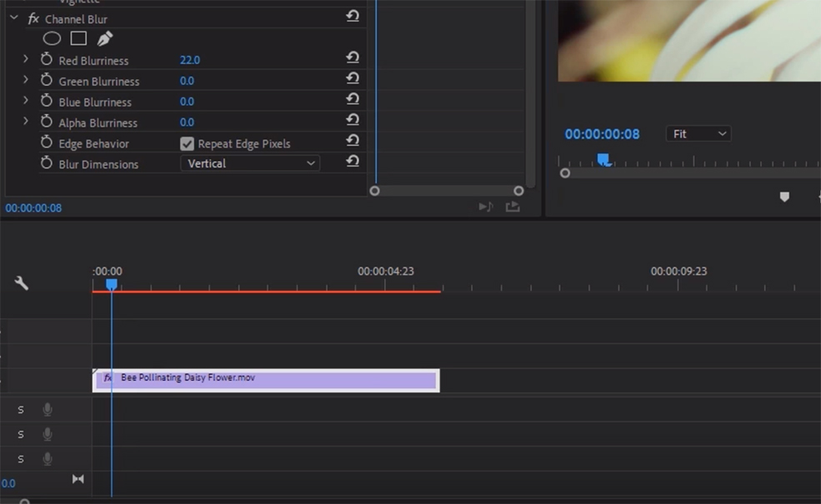821x504 pixels.
Task: Reset the Blue Blurriness parameter
Action: (353, 99)
